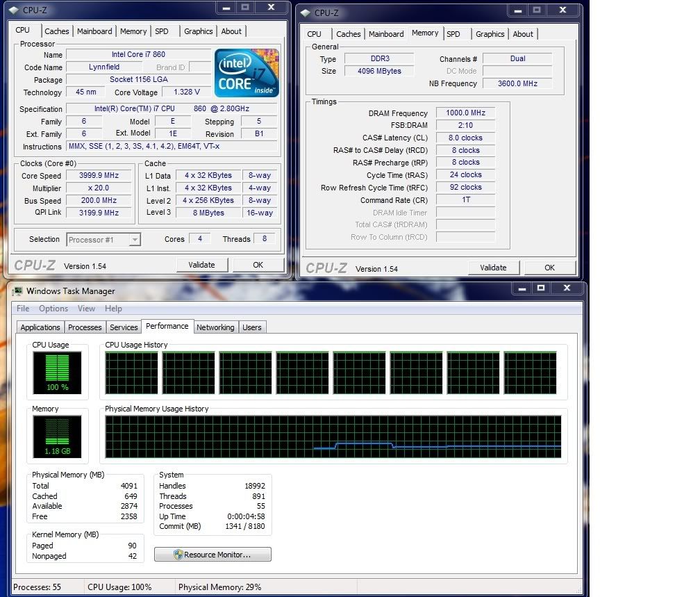Image resolution: width=700 pixels, height=597 pixels.
Task: Click the Command Rate value 1T
Action: click(465, 199)
